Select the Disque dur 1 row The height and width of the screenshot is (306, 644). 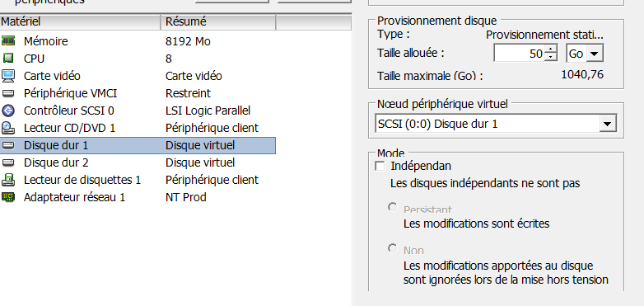(138, 146)
